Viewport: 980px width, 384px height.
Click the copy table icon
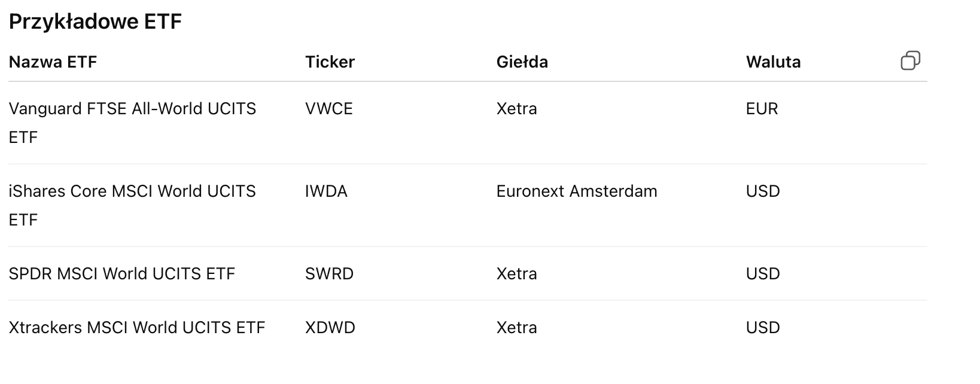(x=910, y=60)
